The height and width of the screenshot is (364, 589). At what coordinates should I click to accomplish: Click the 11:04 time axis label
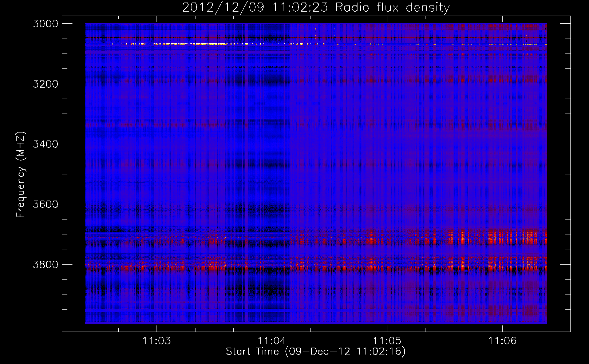tap(272, 341)
